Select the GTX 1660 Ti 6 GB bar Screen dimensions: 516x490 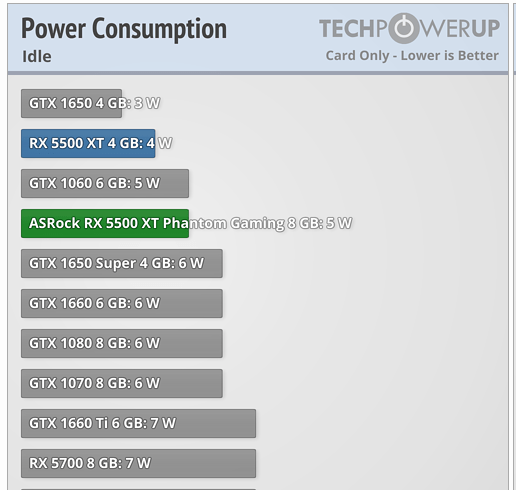pos(138,423)
